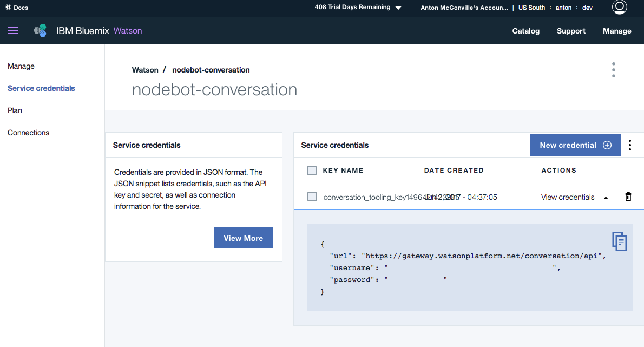
Task: Open the credentials table options menu
Action: [x=629, y=145]
